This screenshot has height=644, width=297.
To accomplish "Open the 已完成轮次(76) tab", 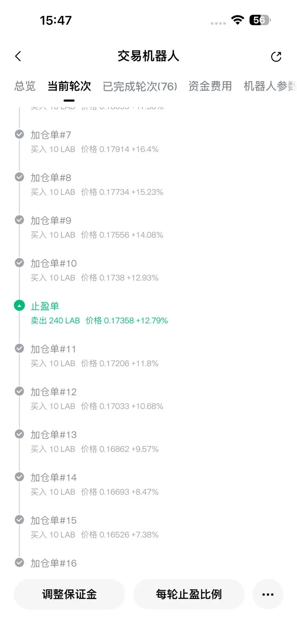I will pos(140,86).
